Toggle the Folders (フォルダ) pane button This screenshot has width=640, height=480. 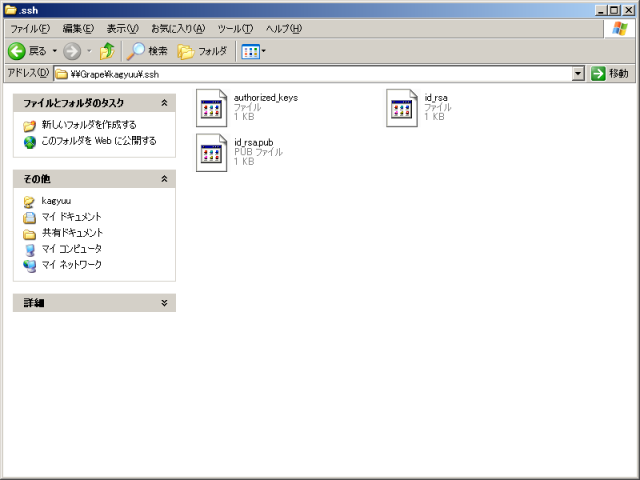click(202, 51)
